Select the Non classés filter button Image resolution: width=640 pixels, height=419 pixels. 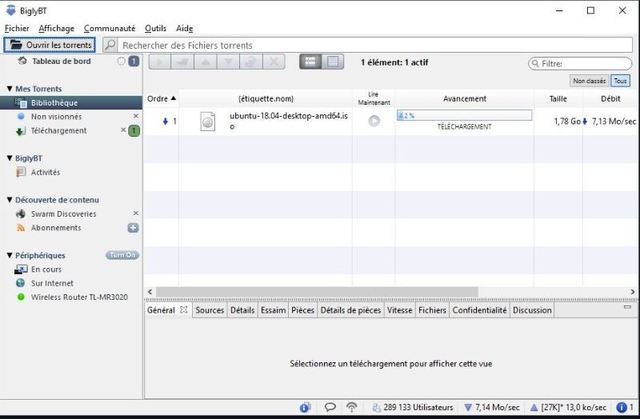point(588,80)
